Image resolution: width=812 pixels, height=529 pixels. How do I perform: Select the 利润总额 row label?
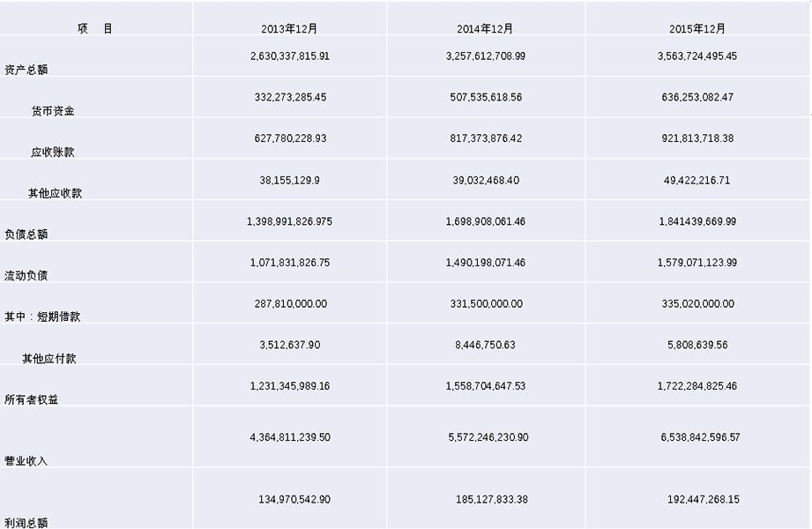[x=26, y=523]
